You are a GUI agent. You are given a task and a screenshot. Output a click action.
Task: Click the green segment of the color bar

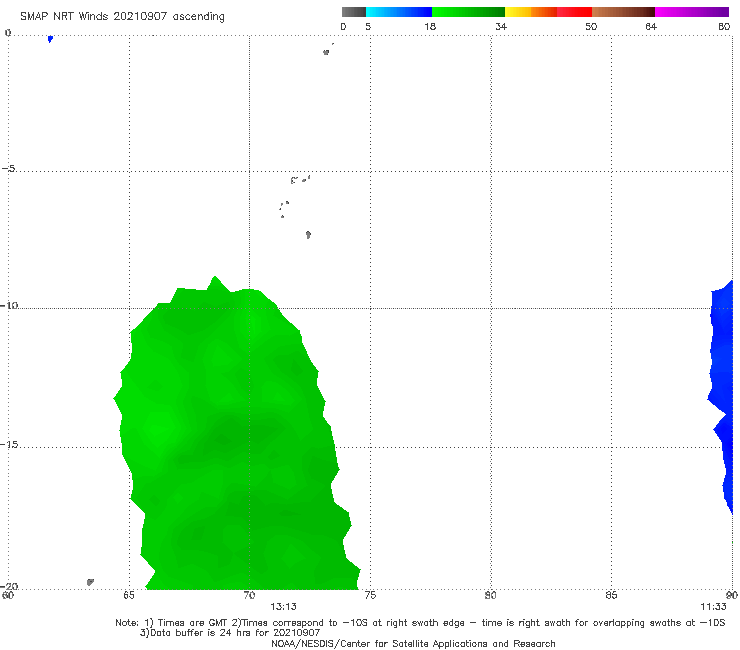pos(468,12)
